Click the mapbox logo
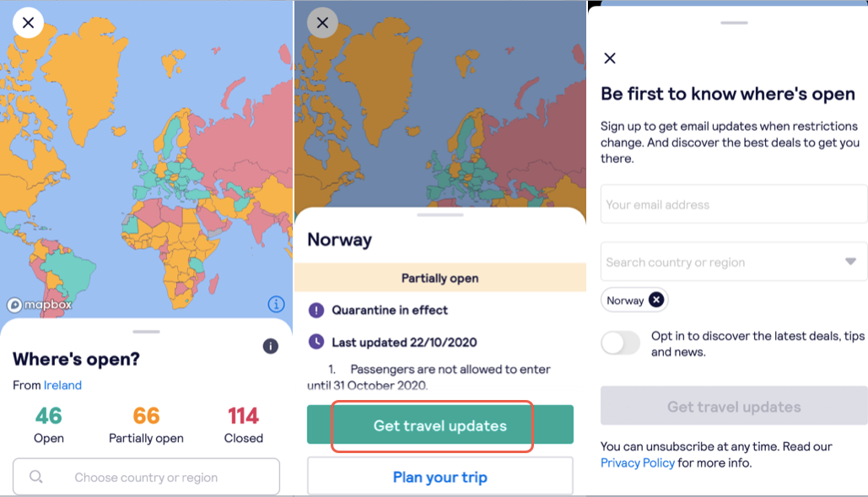Screen dimensions: 868x497 click(40, 305)
